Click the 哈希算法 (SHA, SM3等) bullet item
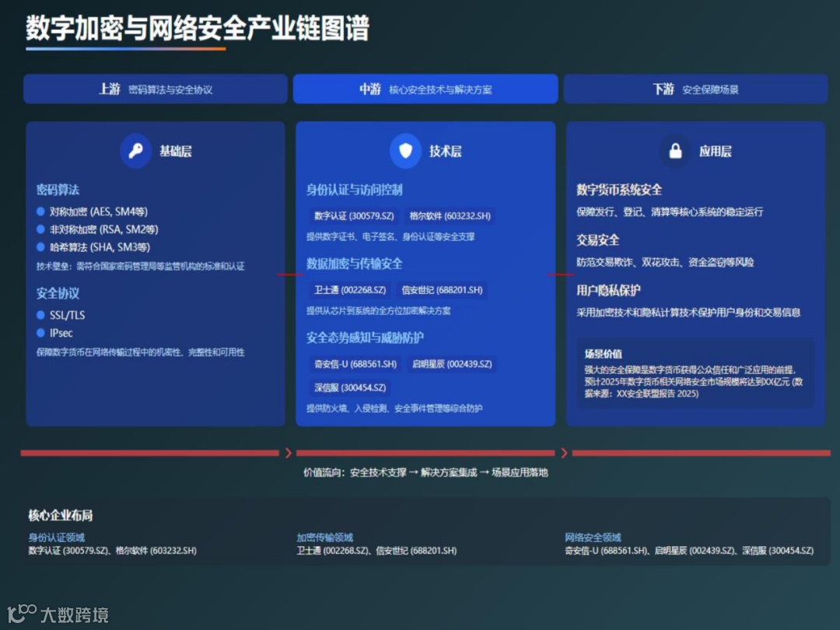This screenshot has width=840, height=630. click(93, 247)
